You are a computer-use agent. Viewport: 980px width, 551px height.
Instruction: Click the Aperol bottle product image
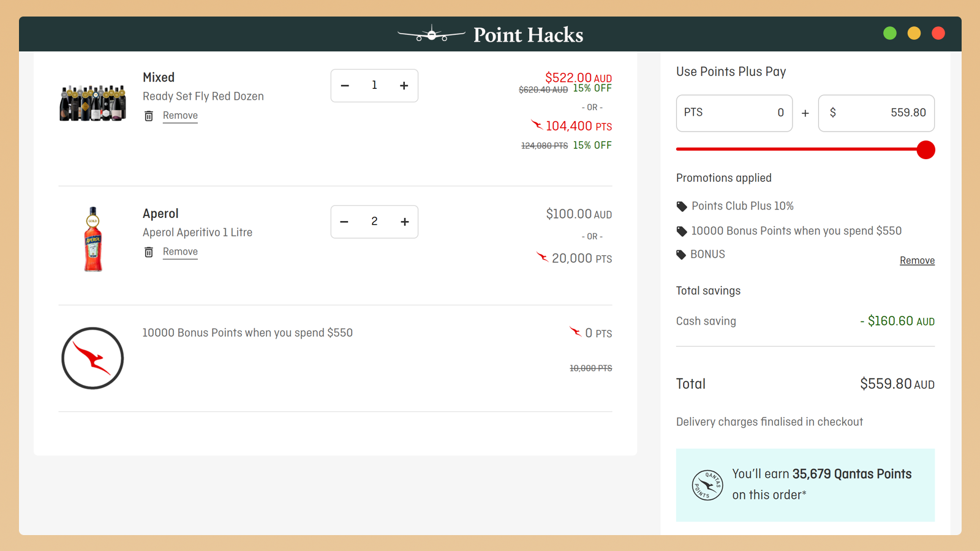point(93,239)
